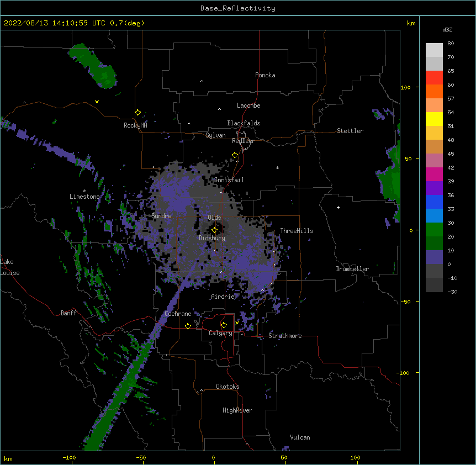Pick the 10 dBZ violet swatch

[434, 257]
